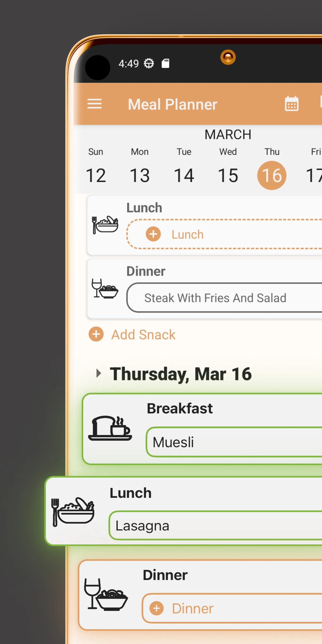
Task: Tap the orange plus icon beside Dinner
Action: coord(157,608)
